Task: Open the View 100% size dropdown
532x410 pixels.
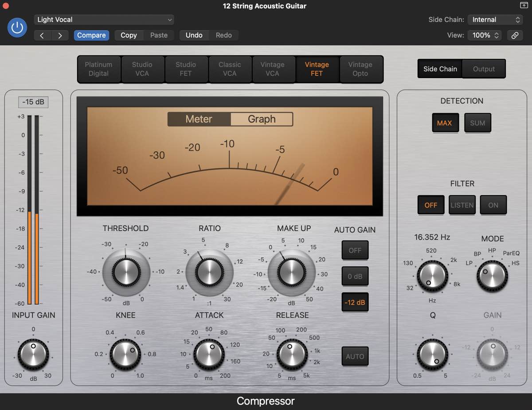Action: pos(485,35)
